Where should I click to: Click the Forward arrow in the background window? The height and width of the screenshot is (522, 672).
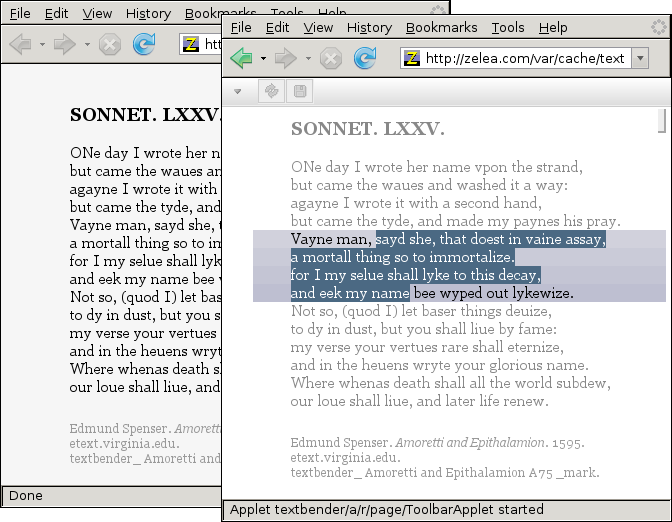click(65, 44)
